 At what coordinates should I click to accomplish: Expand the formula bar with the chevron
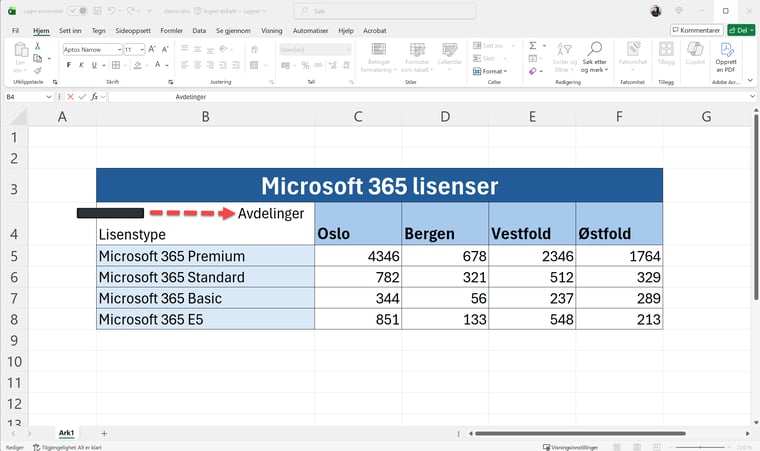click(x=752, y=97)
